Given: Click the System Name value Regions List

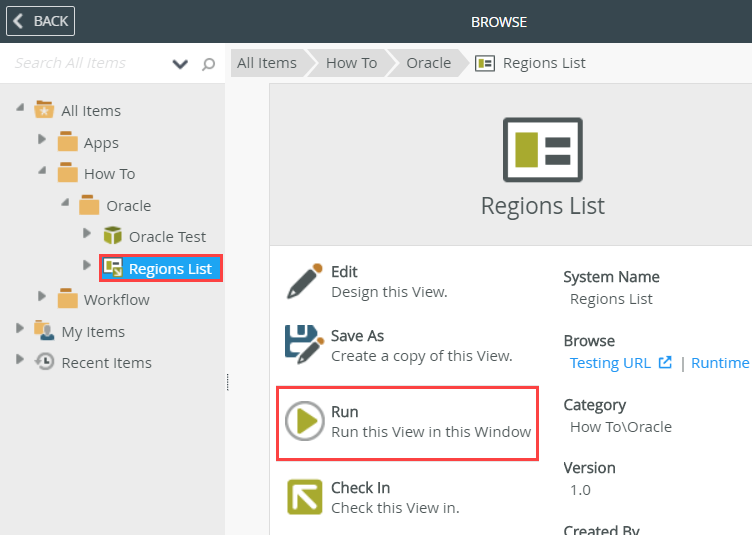Looking at the screenshot, I should (x=611, y=299).
